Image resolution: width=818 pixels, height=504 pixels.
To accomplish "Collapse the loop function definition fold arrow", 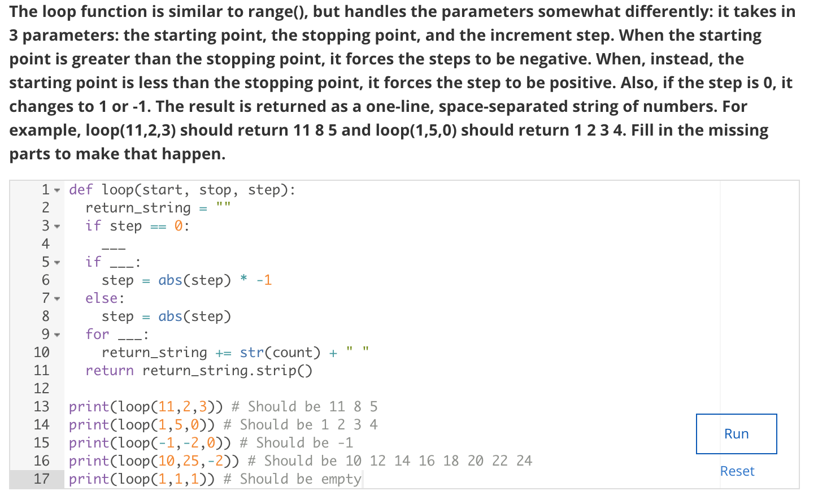I will click(56, 190).
